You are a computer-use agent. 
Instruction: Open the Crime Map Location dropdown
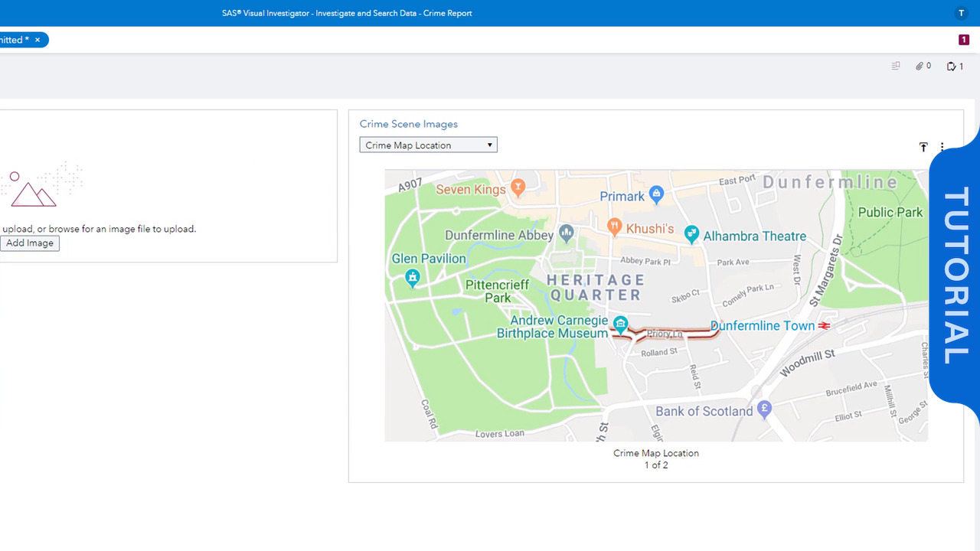click(x=428, y=145)
